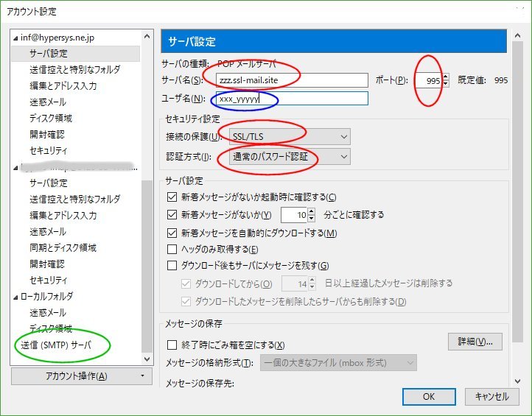Screen dimensions: 532x416
Task: Collapse the ローカルフォルダ tree node
Action: click(x=16, y=297)
